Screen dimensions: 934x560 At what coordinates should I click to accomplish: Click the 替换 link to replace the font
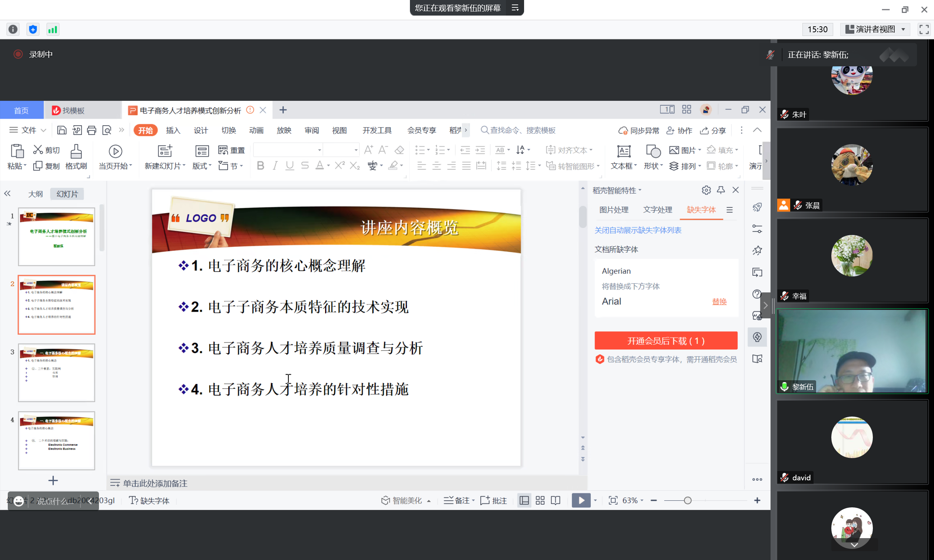pos(719,302)
